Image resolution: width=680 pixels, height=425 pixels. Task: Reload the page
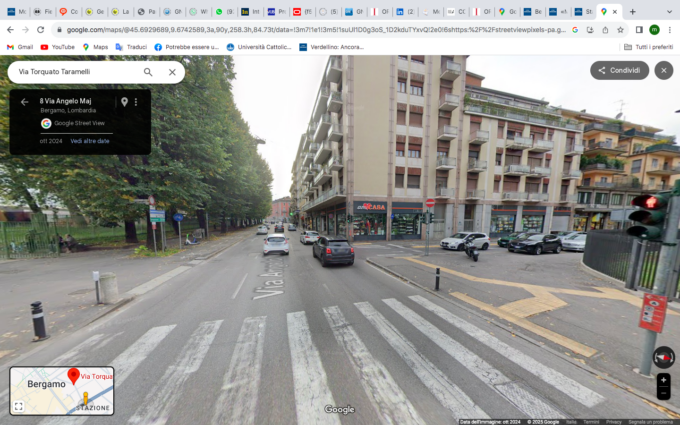point(43,30)
